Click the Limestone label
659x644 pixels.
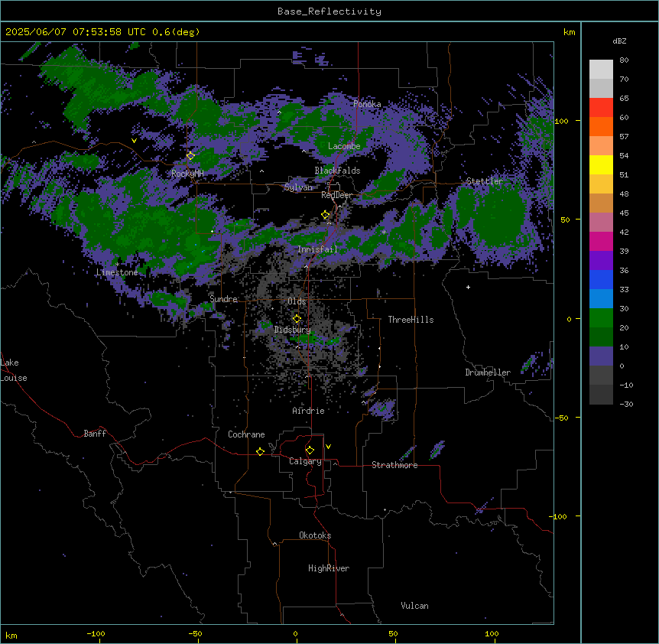[117, 272]
